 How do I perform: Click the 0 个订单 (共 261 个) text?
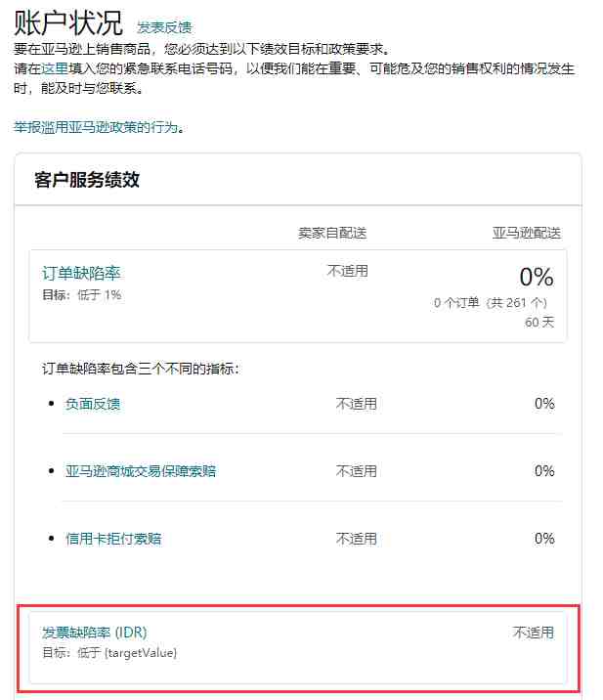click(x=491, y=303)
